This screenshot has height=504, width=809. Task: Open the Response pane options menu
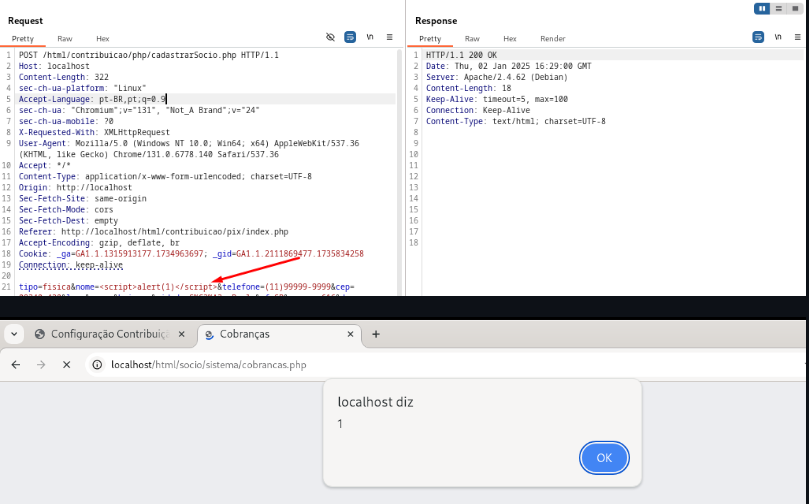798,37
